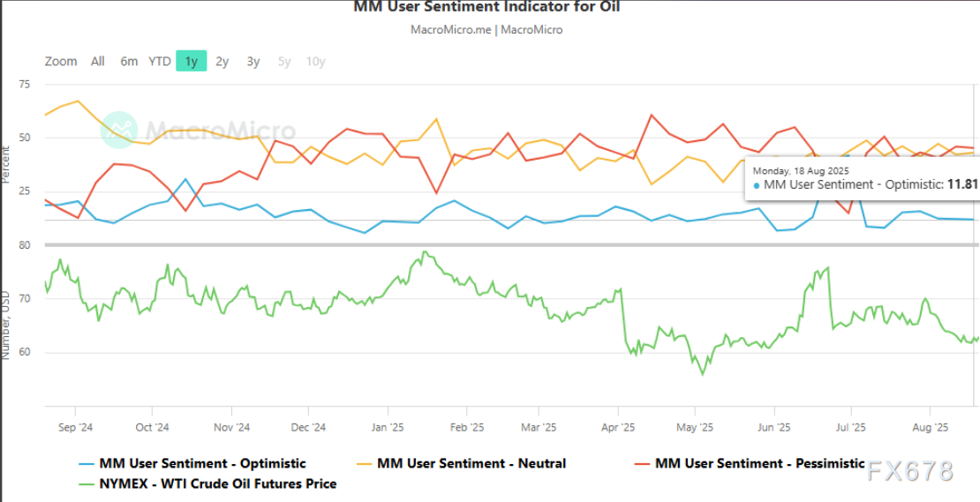Image resolution: width=980 pixels, height=502 pixels.
Task: Toggle WTI Crude Oil Futures Price series
Action: [218, 483]
